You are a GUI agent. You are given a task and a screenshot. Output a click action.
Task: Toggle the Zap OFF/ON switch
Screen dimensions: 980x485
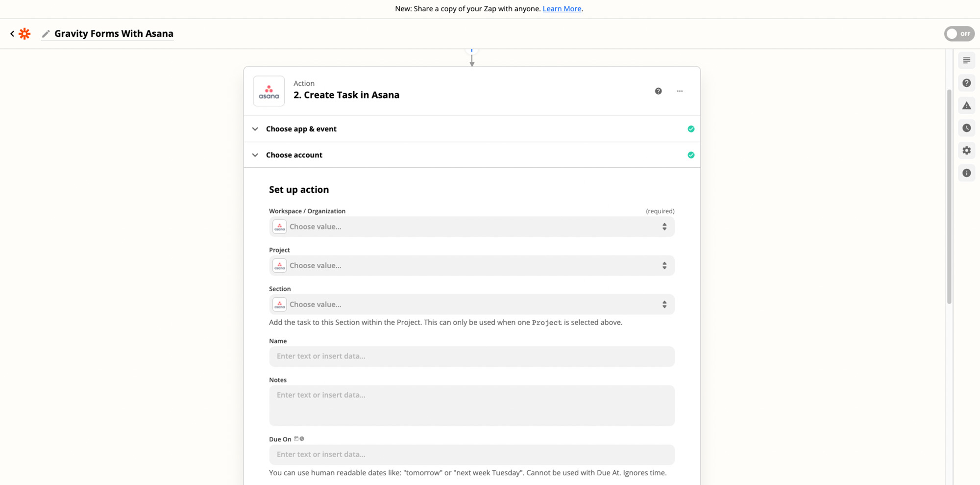(959, 34)
